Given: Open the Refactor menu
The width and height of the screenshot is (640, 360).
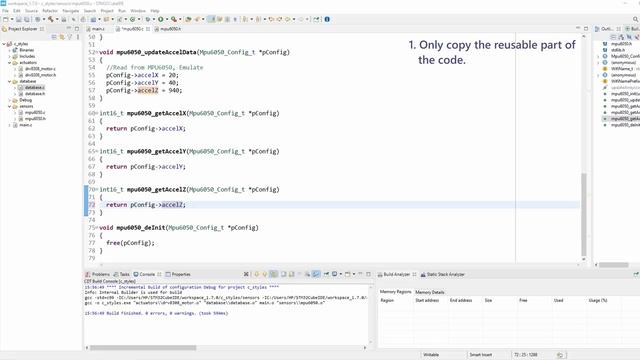Looking at the screenshot, I should 50,11.
